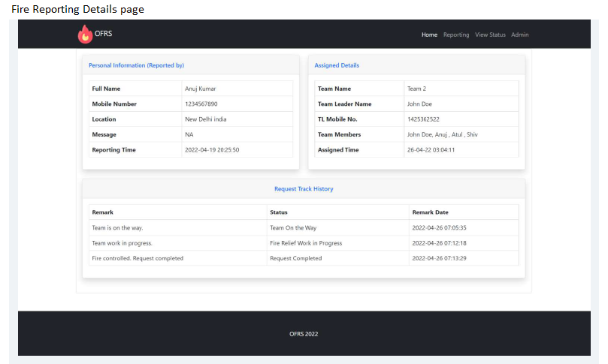Open the Home nav item
Screen dimensions: 608x364
429,35
